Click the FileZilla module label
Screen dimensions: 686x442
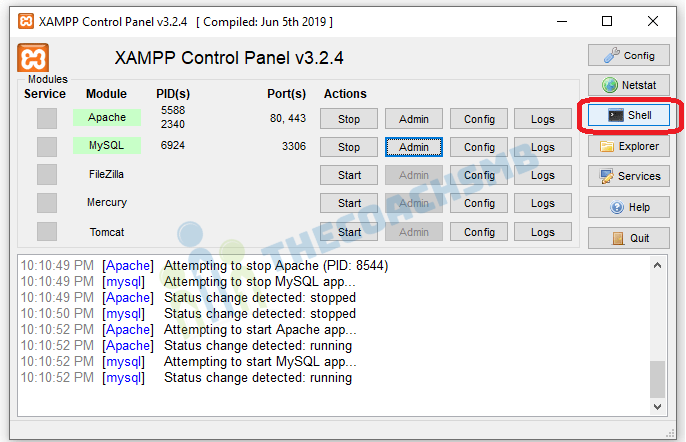tap(106, 174)
